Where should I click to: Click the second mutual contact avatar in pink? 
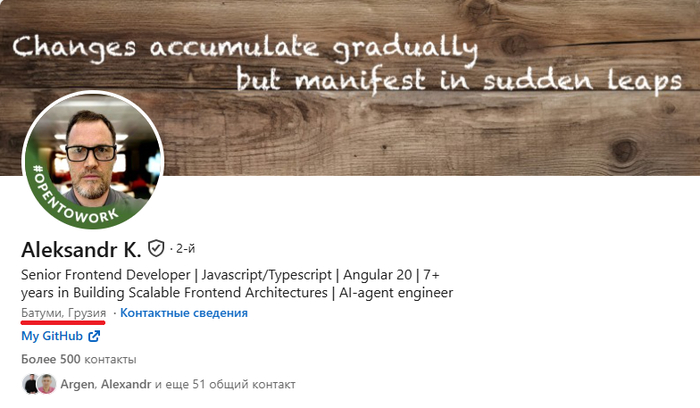pyautogui.click(x=46, y=384)
